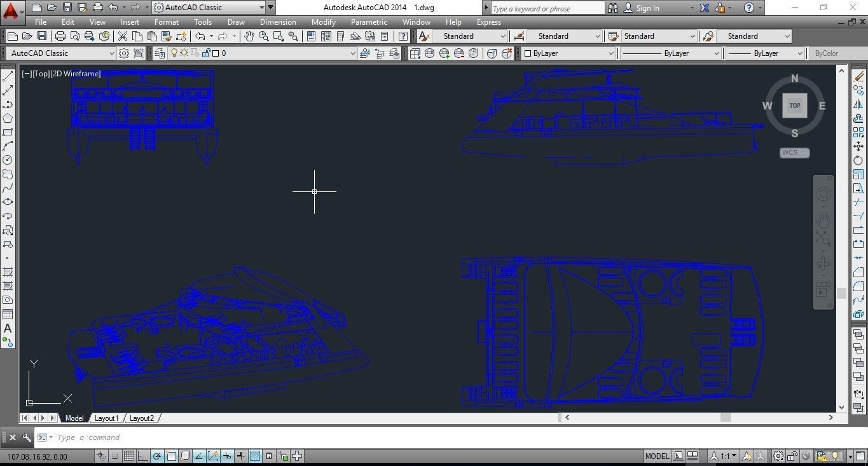
Task: Click the Plot printer icon
Action: coord(60,36)
